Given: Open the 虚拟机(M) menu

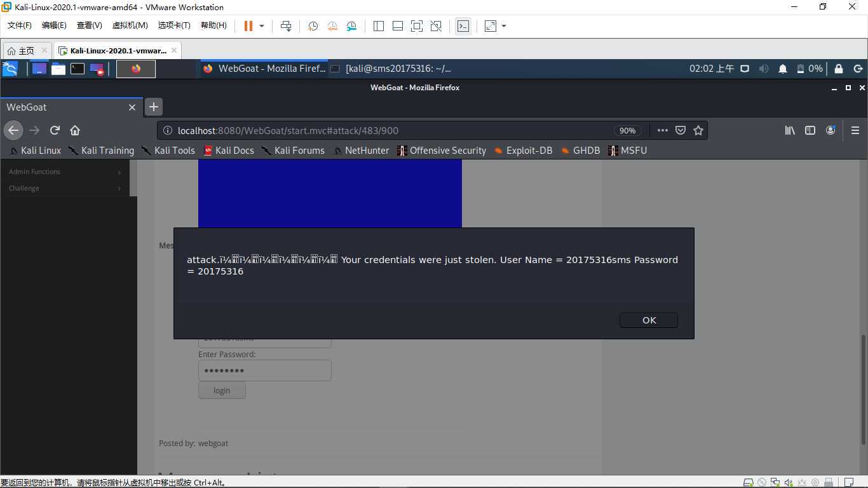Looking at the screenshot, I should 130,25.
